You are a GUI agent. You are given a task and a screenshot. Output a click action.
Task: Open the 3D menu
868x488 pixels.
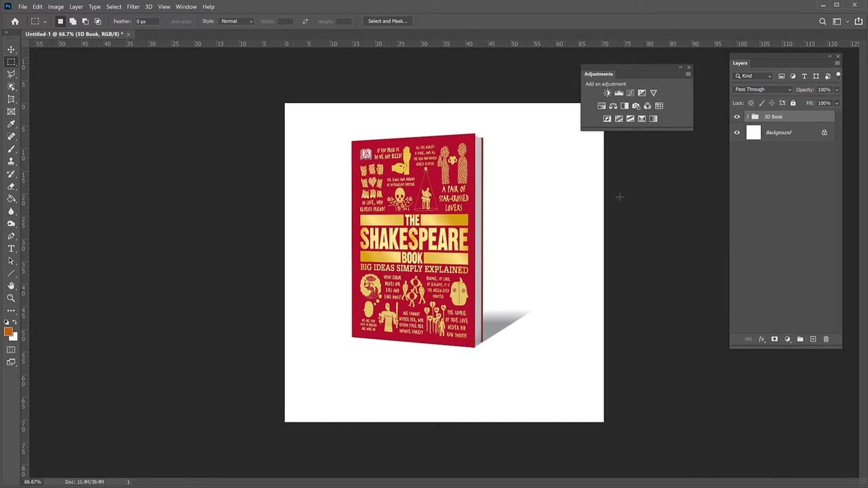click(x=149, y=6)
